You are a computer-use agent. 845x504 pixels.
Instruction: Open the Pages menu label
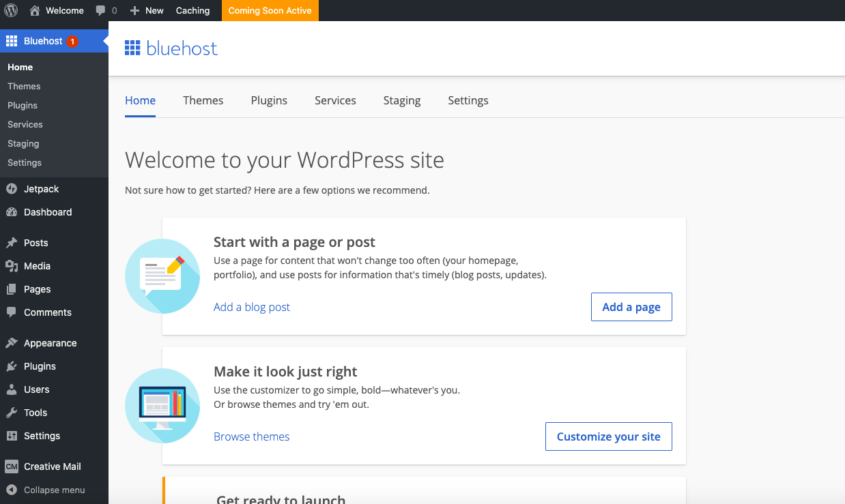click(38, 289)
